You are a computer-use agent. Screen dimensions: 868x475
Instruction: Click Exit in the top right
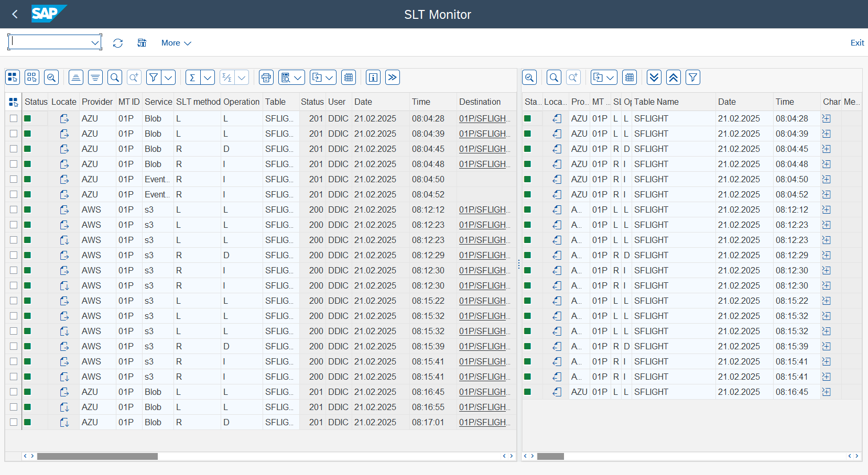click(x=857, y=43)
